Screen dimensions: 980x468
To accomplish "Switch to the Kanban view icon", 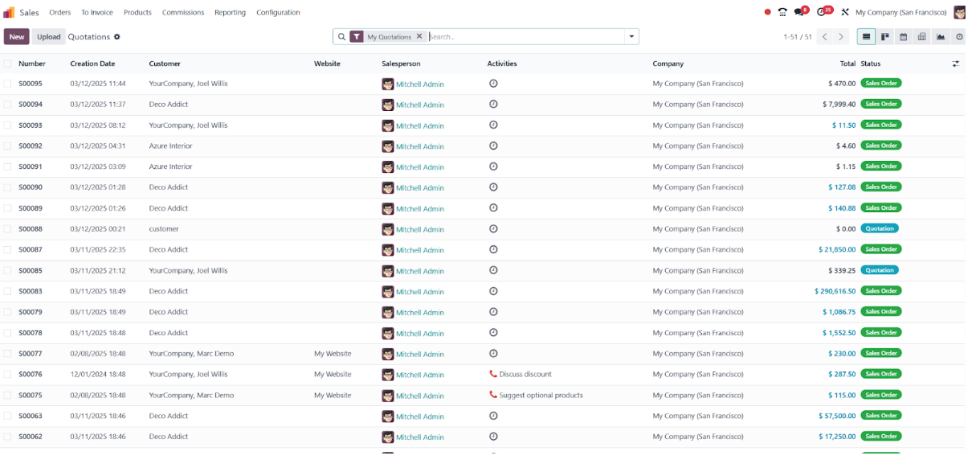I will pyautogui.click(x=884, y=37).
